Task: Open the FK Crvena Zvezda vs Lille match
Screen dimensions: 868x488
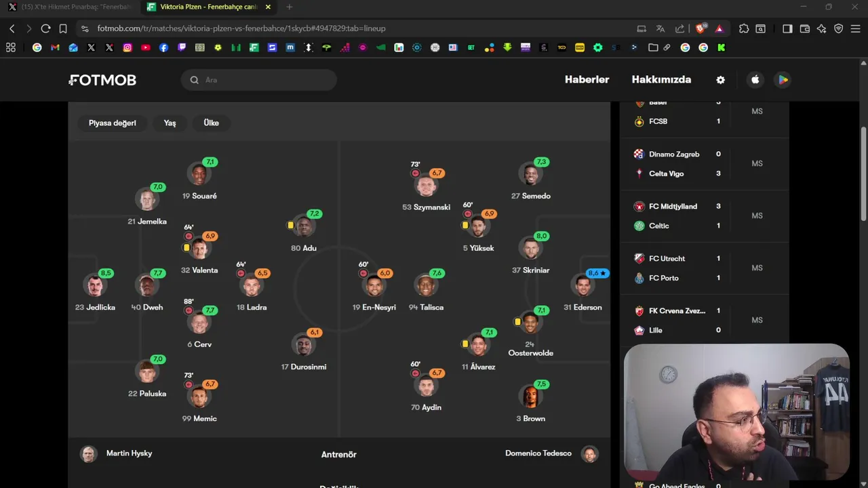Action: point(704,321)
